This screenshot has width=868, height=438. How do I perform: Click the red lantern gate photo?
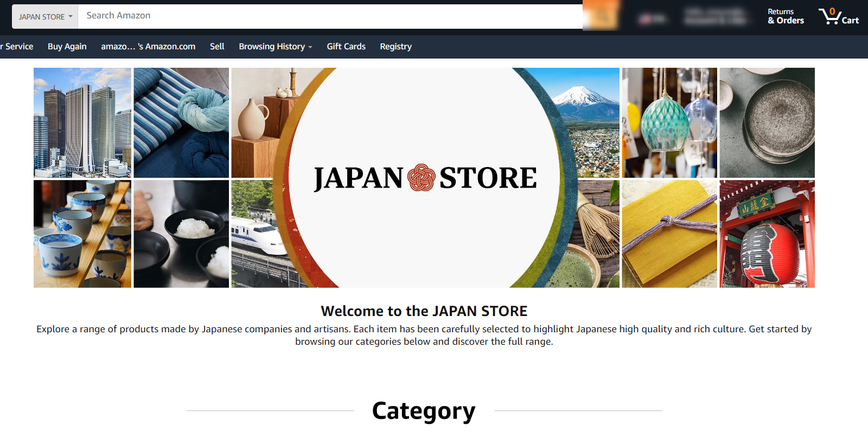[x=767, y=234]
